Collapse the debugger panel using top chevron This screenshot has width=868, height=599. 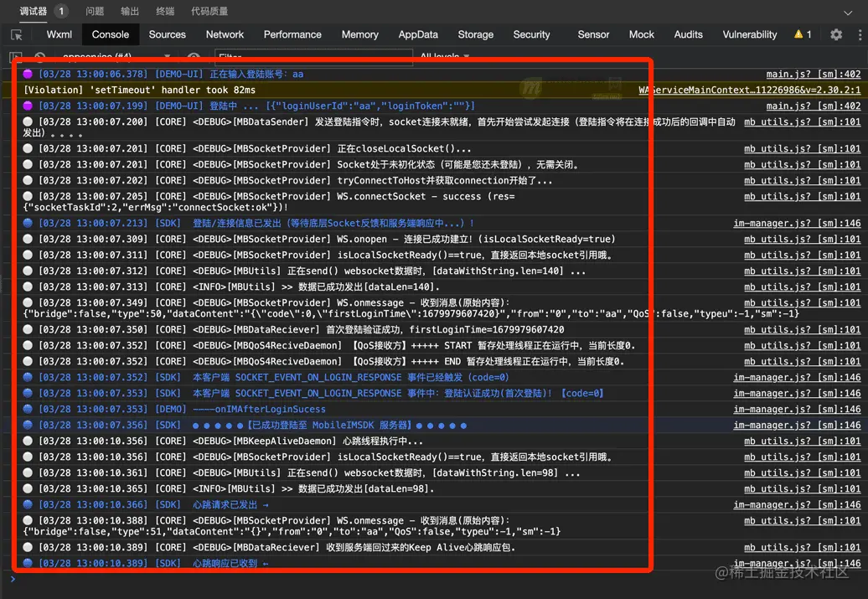[848, 13]
